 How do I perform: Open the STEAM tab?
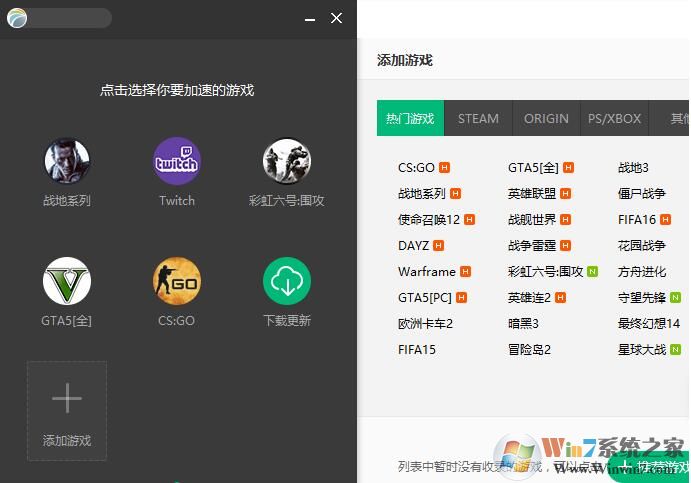[478, 118]
